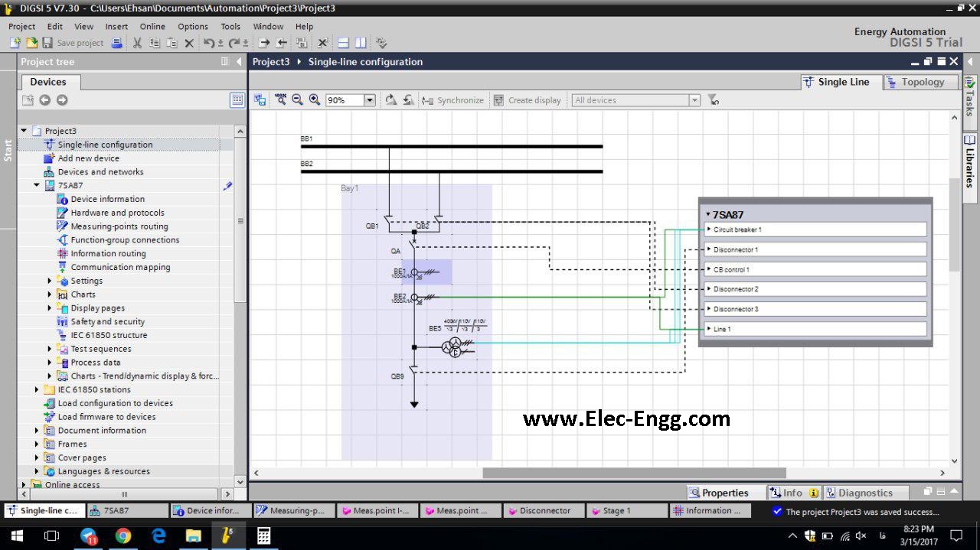This screenshot has width=980, height=550.
Task: Click the new project icon in toolbar
Action: click(x=15, y=43)
